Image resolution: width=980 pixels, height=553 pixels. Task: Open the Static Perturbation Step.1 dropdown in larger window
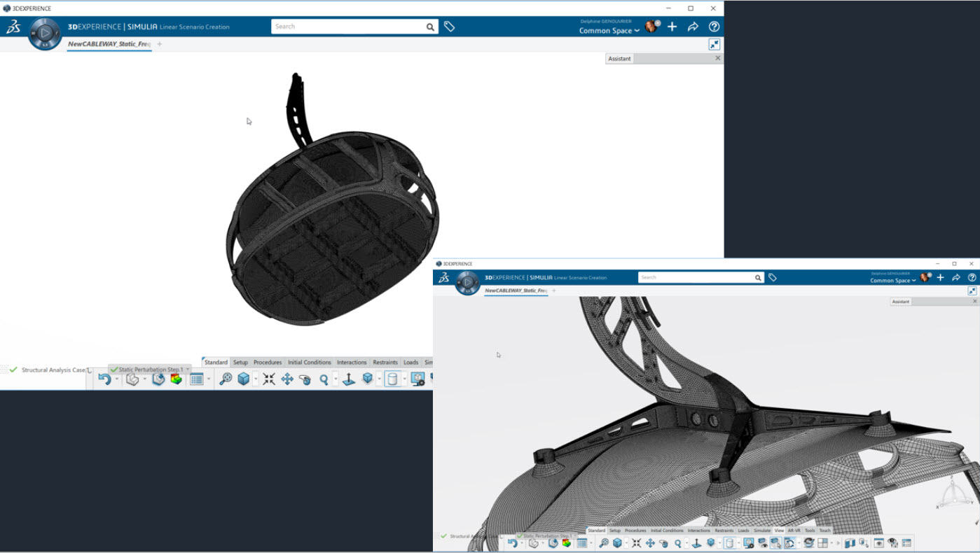pos(188,370)
